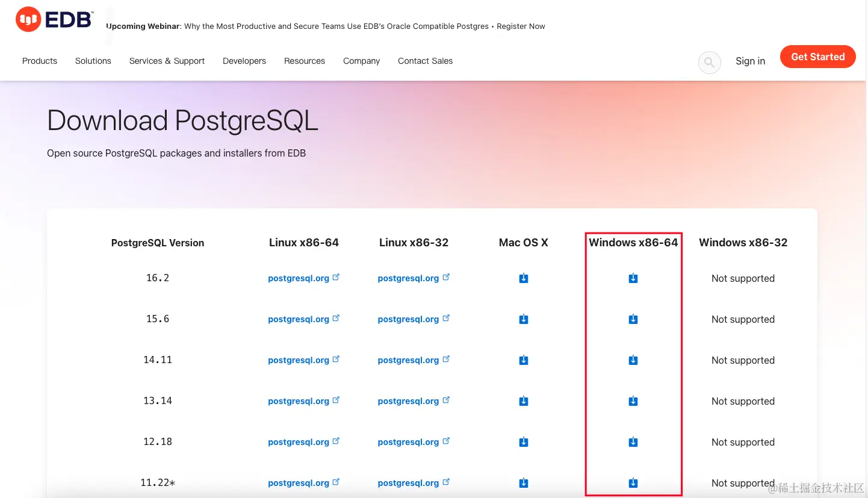Click the Get Started button
This screenshot has height=498, width=868.
(x=817, y=57)
